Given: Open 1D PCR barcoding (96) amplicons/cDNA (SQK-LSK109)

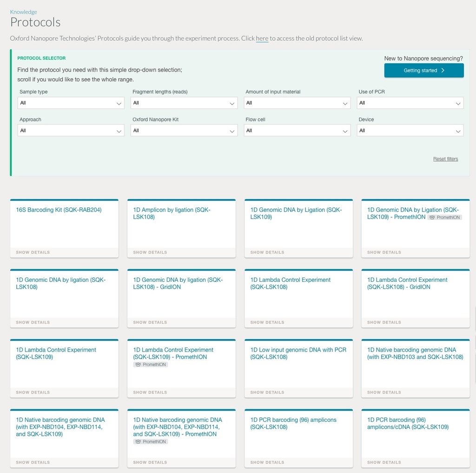Looking at the screenshot, I should [x=408, y=423].
